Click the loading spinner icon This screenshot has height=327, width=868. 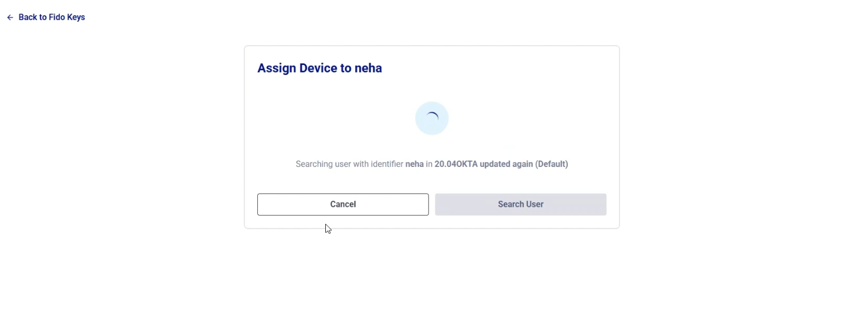(433, 116)
